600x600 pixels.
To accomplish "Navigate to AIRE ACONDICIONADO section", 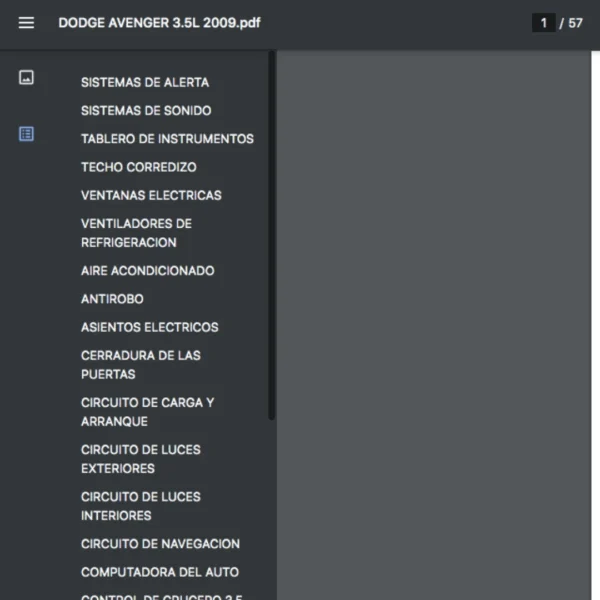I will [x=147, y=271].
